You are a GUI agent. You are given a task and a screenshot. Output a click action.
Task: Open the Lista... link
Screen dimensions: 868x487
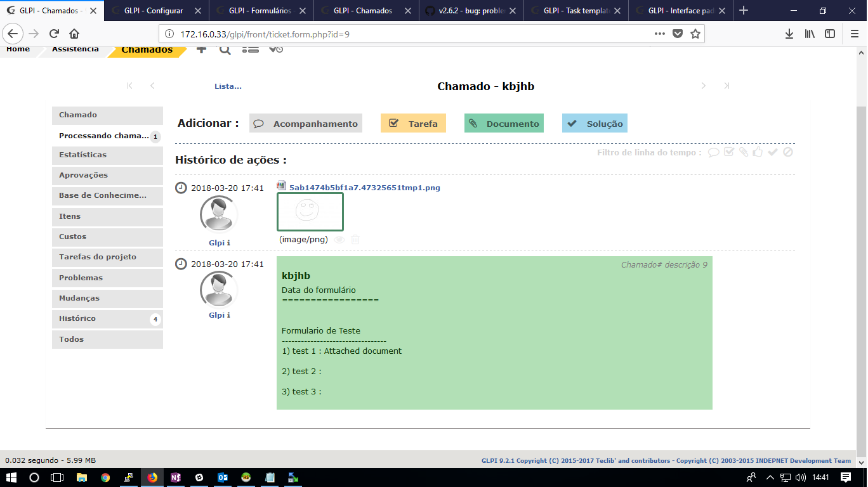[x=228, y=86]
